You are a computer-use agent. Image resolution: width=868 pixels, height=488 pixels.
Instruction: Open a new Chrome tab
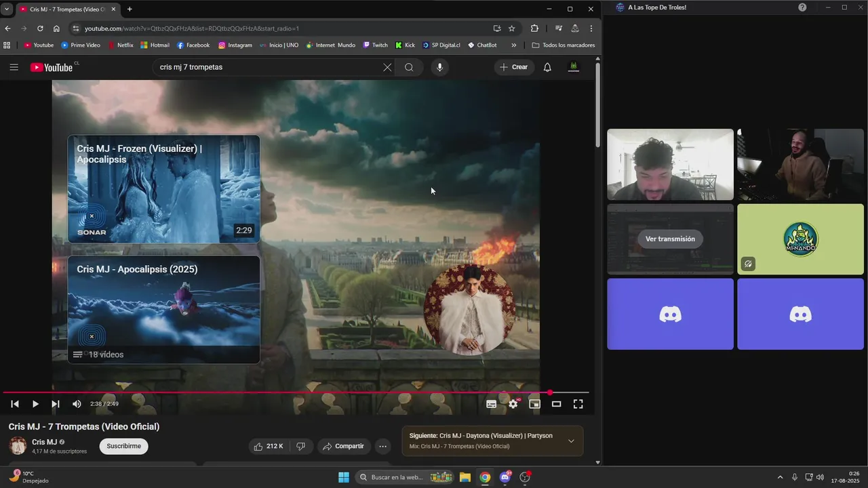pyautogui.click(x=130, y=9)
